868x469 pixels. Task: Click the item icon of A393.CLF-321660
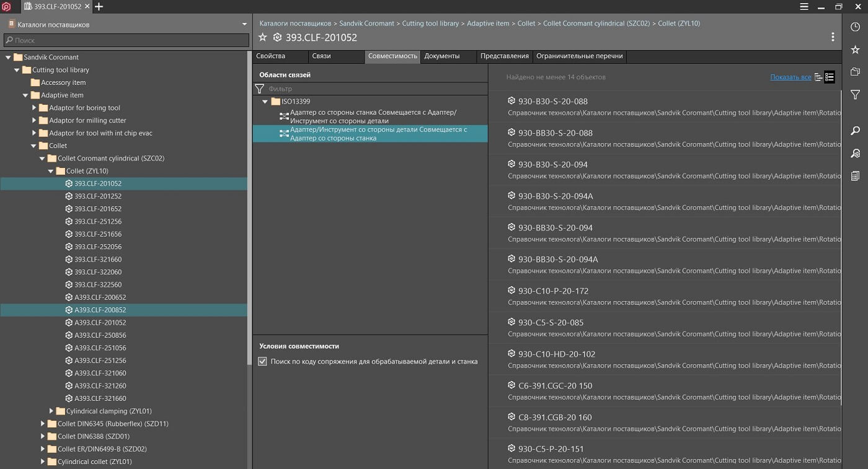(69, 398)
